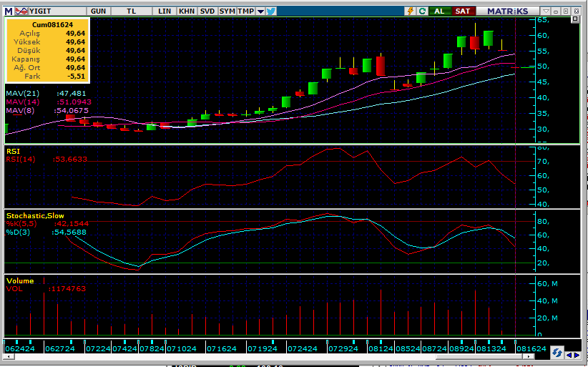Select the SYM toolbar item
588x367 pixels.
click(227, 11)
